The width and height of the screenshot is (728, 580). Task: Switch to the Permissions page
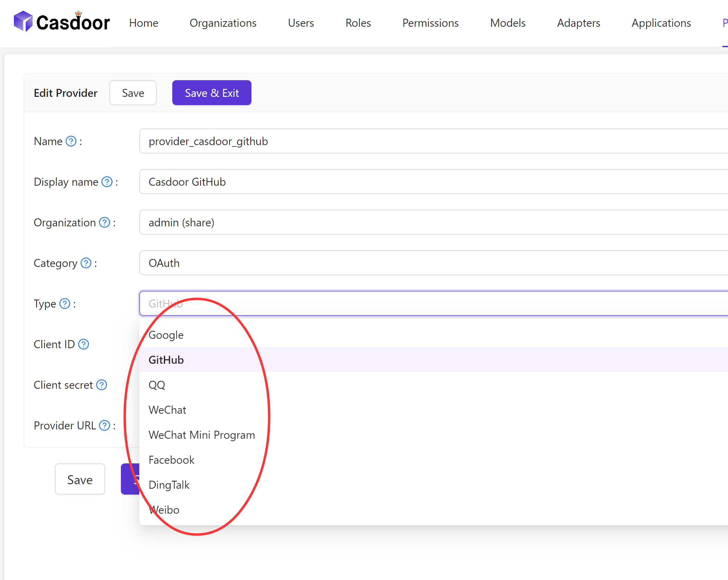(x=430, y=23)
